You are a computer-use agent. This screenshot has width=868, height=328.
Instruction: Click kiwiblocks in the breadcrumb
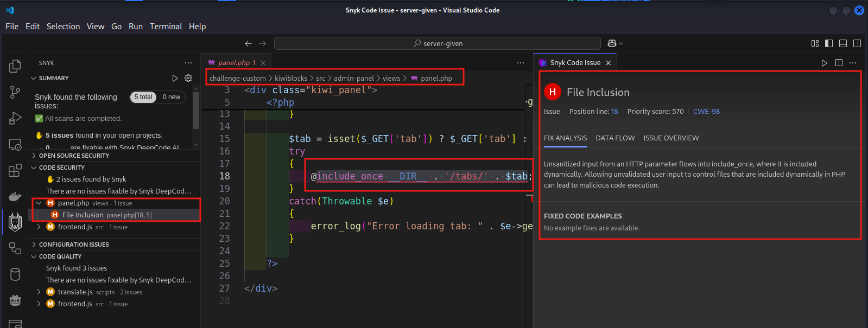click(291, 79)
